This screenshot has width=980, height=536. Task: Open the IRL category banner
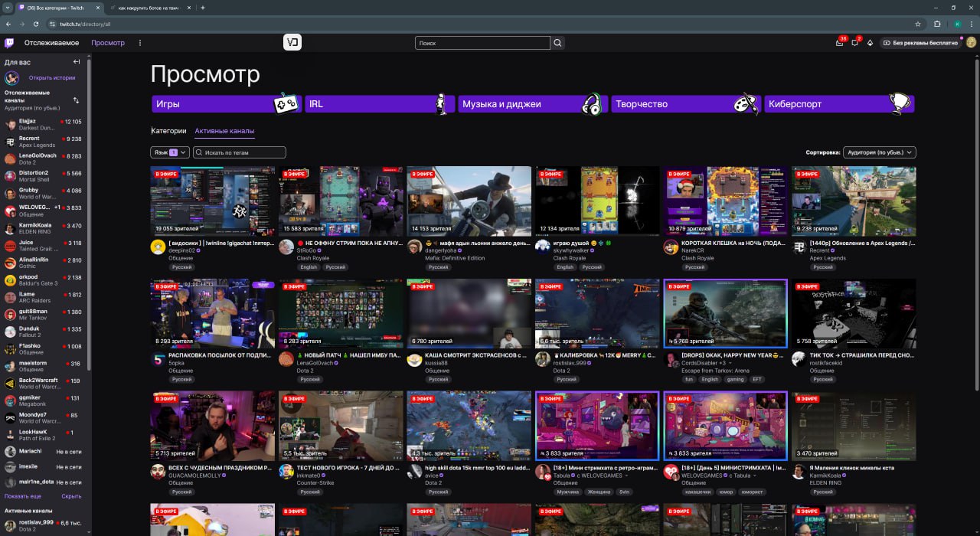(380, 104)
